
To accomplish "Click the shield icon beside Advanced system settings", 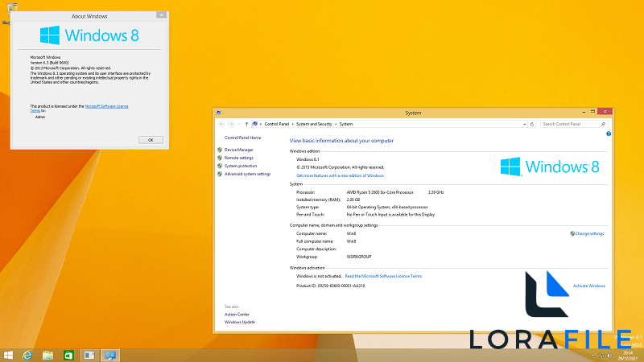I will pos(220,174).
